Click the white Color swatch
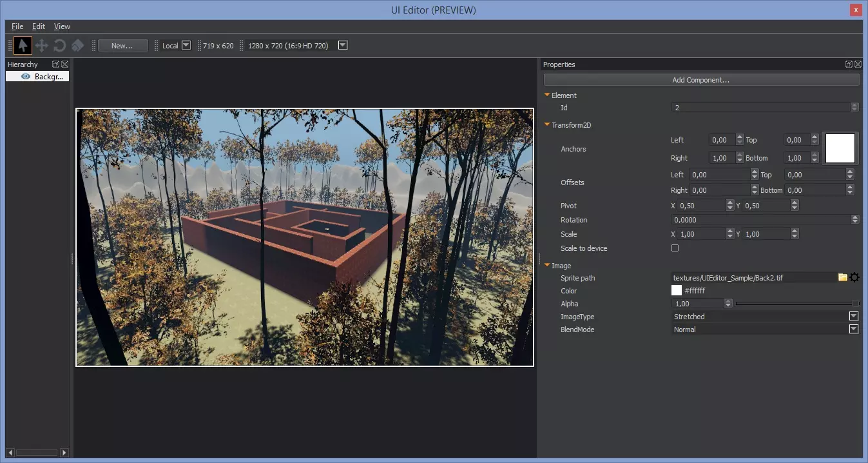This screenshot has height=463, width=868. (677, 291)
